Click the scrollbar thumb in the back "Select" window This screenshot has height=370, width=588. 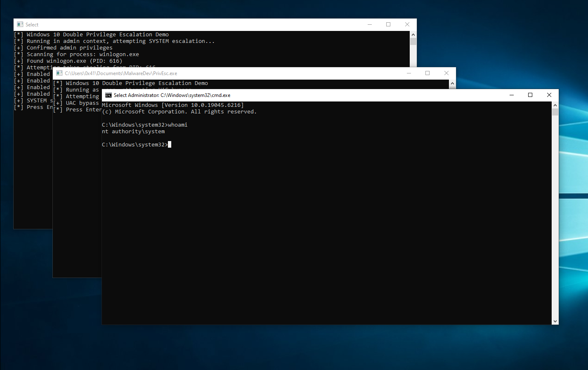point(413,41)
